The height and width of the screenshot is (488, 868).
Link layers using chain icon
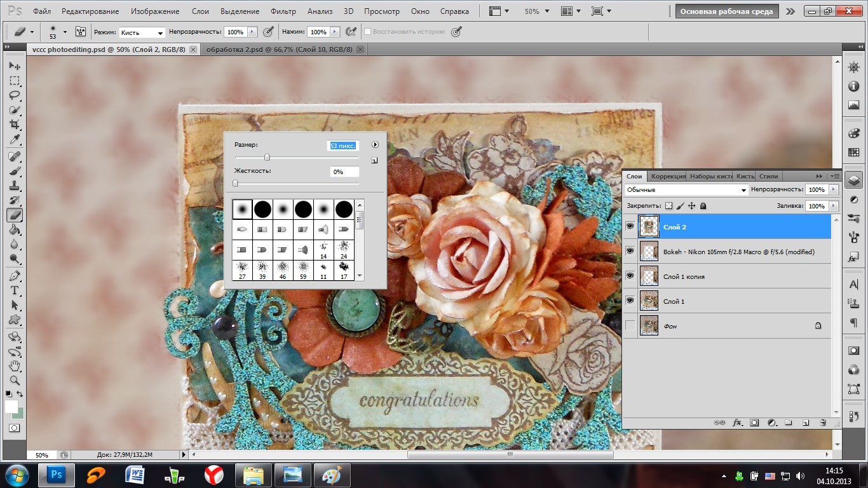pyautogui.click(x=720, y=422)
